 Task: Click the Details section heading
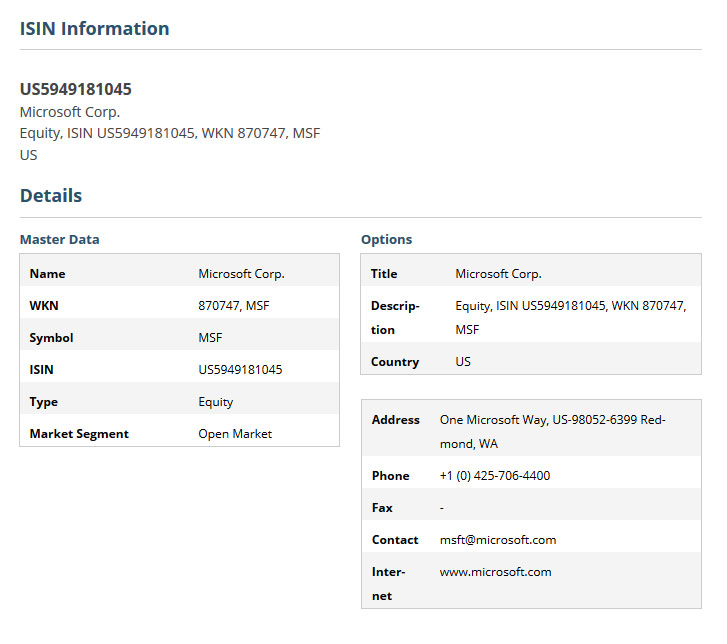51,196
